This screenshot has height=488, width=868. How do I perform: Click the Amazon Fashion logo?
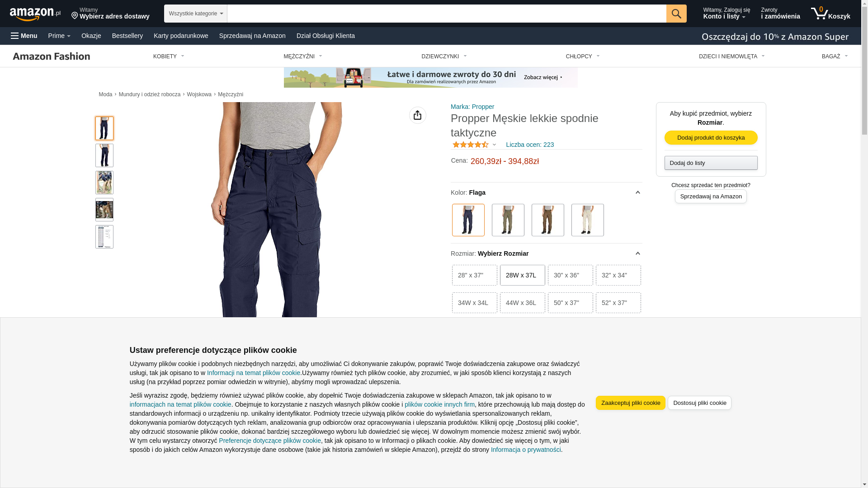click(x=52, y=56)
